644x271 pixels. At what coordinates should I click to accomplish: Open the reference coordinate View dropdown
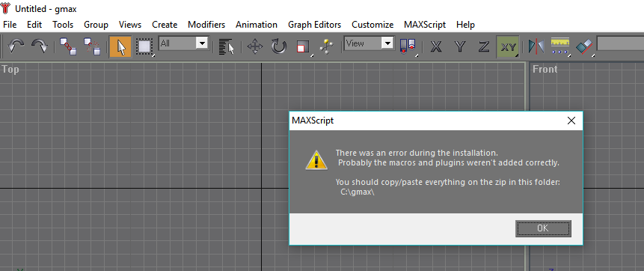click(x=369, y=43)
